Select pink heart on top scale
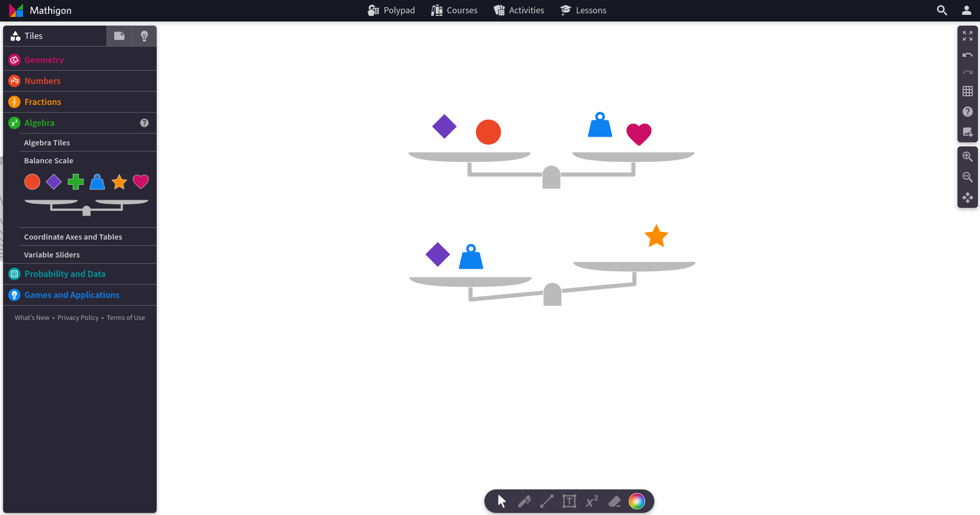Screen dimensions: 980x515 (639, 134)
